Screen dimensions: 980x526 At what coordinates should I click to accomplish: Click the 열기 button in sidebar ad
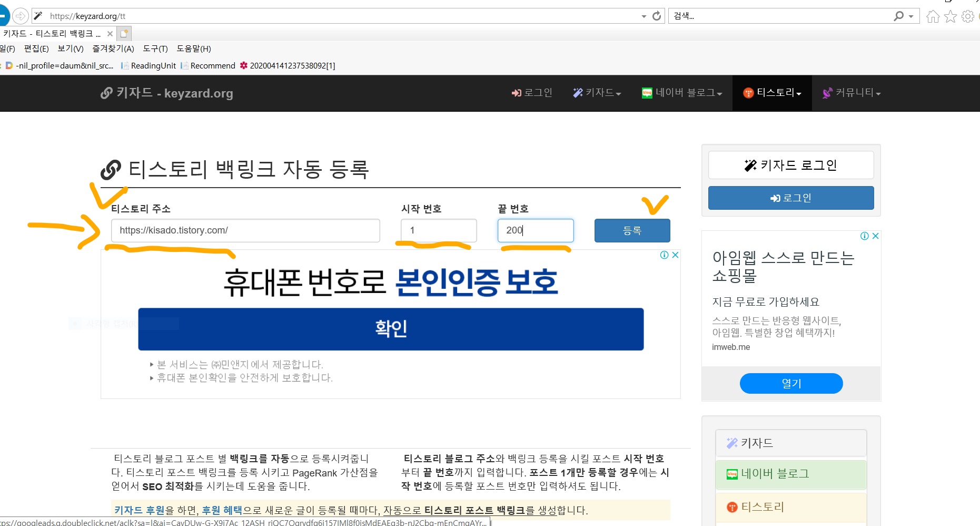(x=791, y=383)
